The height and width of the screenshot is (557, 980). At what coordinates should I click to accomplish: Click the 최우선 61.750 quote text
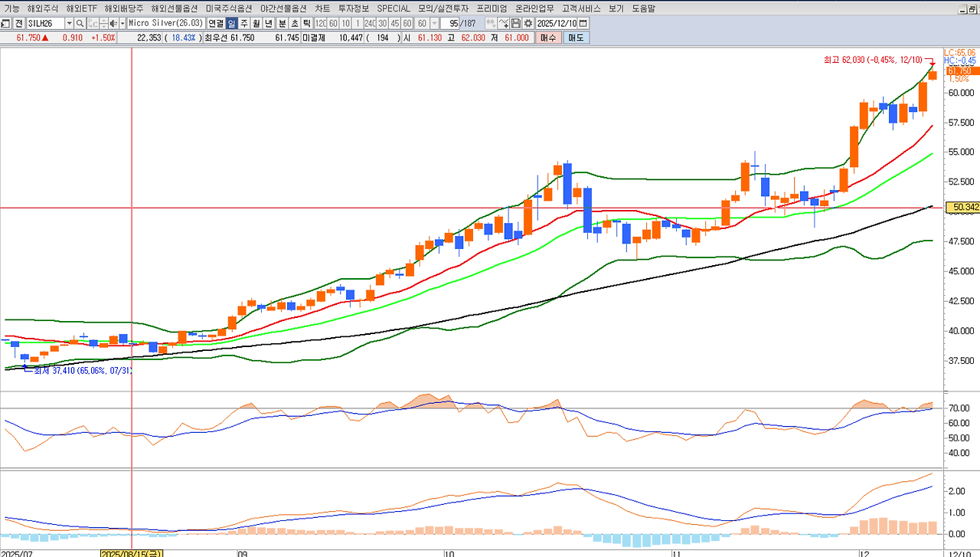(x=229, y=37)
